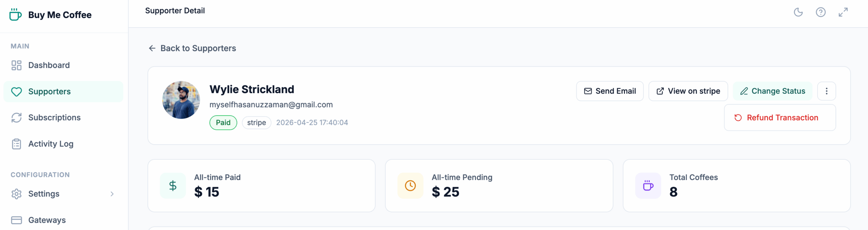The image size is (868, 230).
Task: Click the Refund Transaction button
Action: click(780, 118)
